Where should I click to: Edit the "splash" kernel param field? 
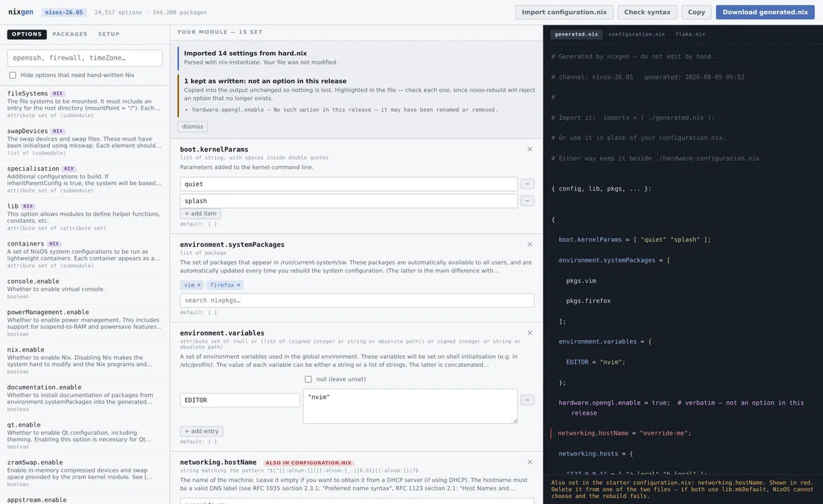pos(349,201)
